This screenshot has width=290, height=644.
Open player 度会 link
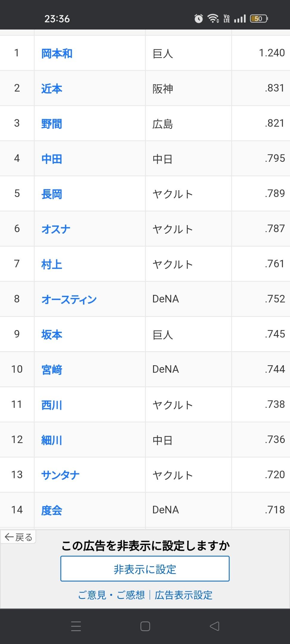point(52,510)
